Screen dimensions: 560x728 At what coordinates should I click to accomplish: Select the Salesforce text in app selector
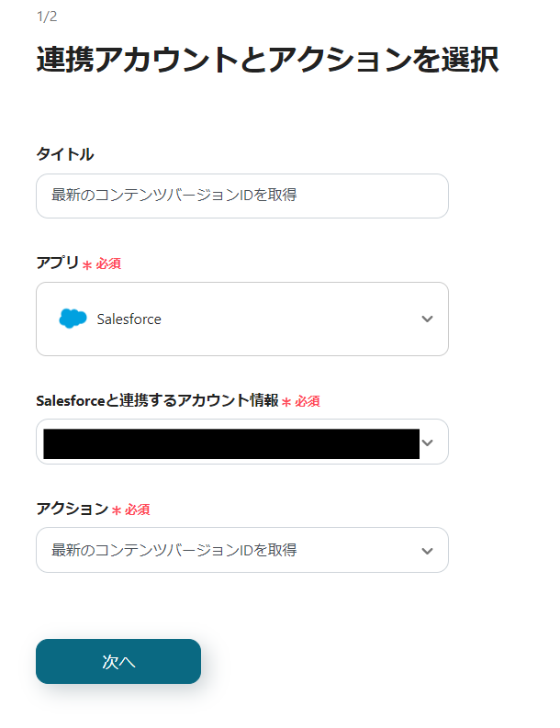(x=129, y=319)
